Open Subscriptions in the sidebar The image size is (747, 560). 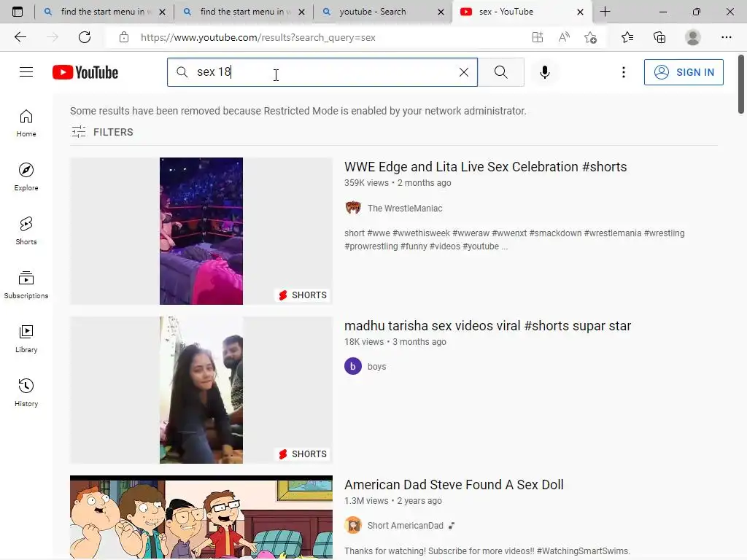[x=26, y=285]
